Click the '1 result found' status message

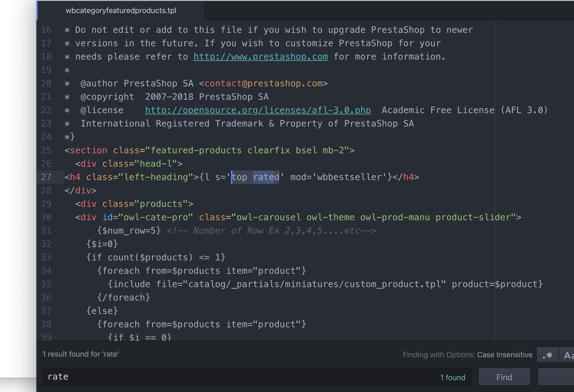81,354
